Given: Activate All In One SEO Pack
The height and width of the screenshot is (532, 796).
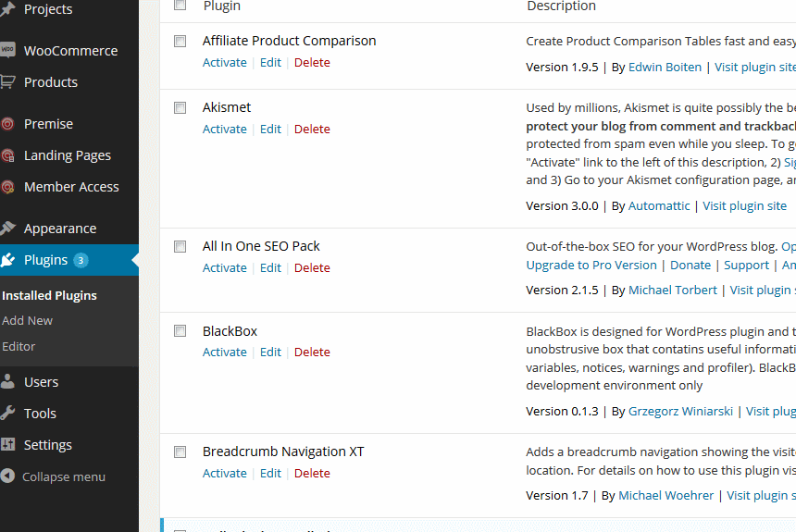Looking at the screenshot, I should point(224,267).
